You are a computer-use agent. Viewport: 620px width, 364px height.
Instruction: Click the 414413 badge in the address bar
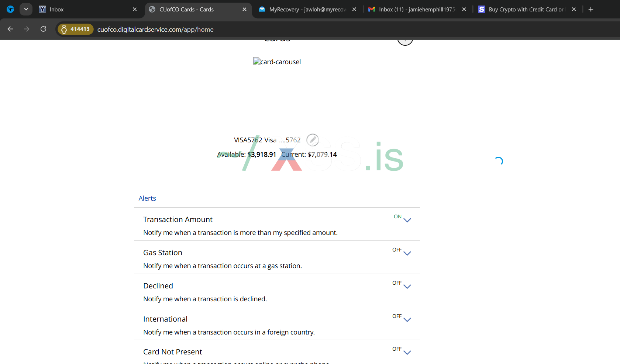(x=76, y=29)
